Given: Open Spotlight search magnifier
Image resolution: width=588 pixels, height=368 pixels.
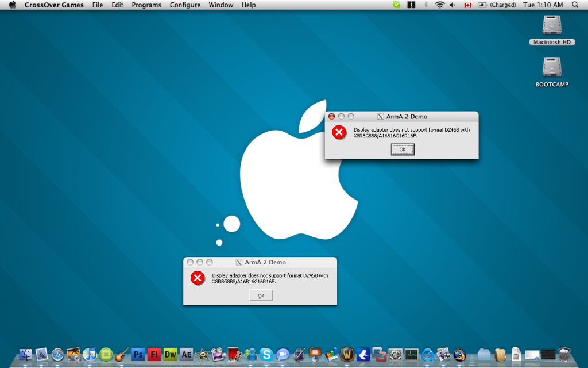Looking at the screenshot, I should coord(575,5).
